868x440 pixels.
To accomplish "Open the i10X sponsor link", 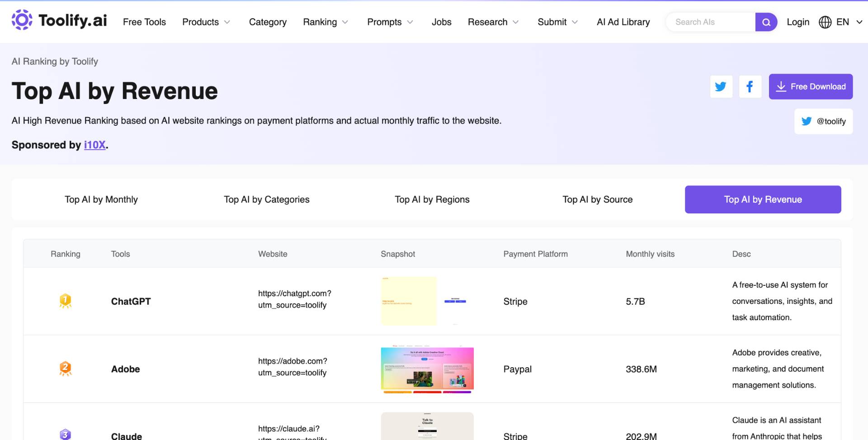I will (94, 145).
